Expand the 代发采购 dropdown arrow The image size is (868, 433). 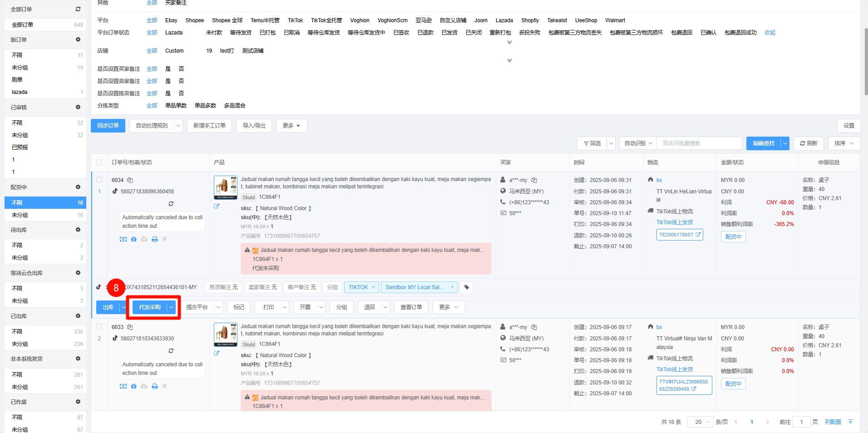pos(171,307)
